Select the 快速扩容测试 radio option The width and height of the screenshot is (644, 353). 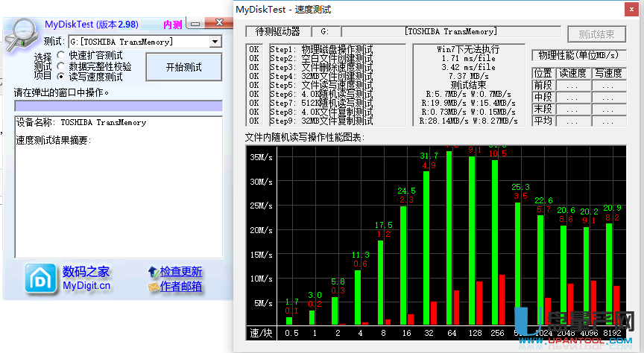tap(62, 56)
